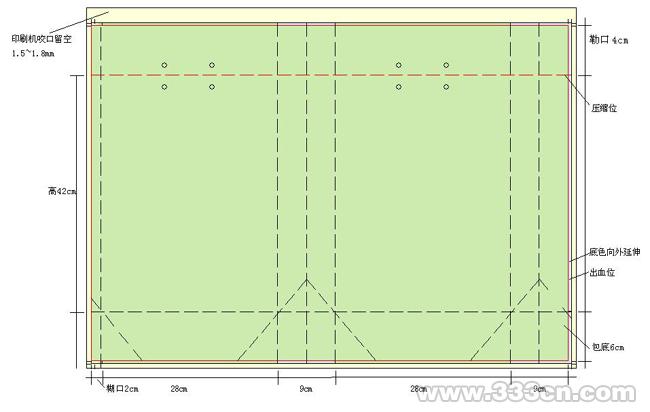Viewport: 650px width, 412px height.
Task: Click the 高42cm height label
Action: (61, 191)
